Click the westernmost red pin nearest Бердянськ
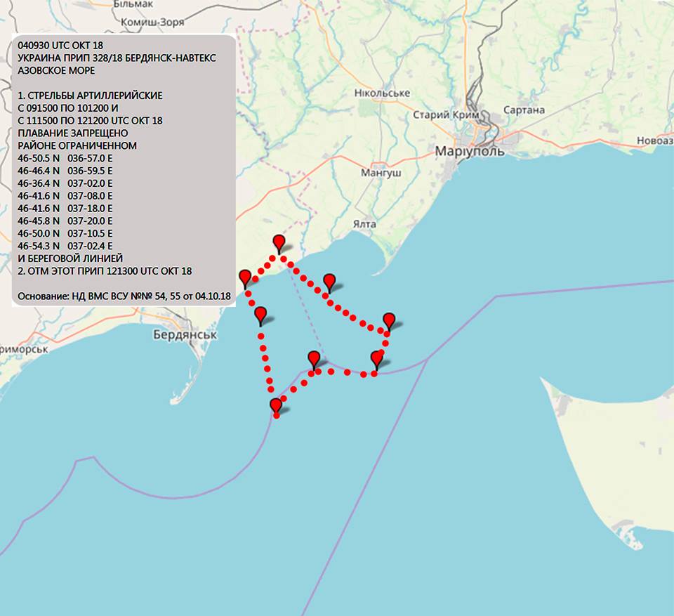The width and height of the screenshot is (674, 616). pos(245,278)
